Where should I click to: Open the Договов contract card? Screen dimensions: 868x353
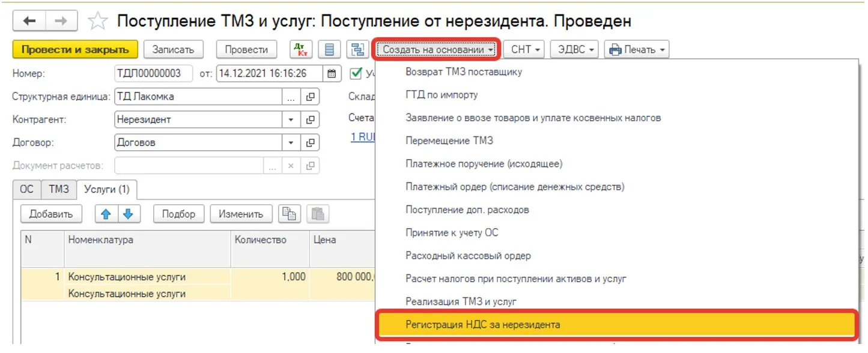point(311,143)
